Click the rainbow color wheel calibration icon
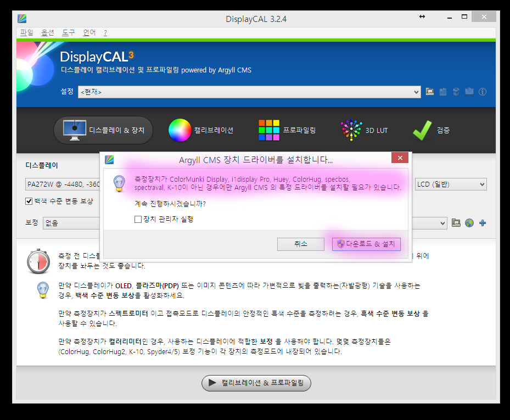 coord(180,130)
